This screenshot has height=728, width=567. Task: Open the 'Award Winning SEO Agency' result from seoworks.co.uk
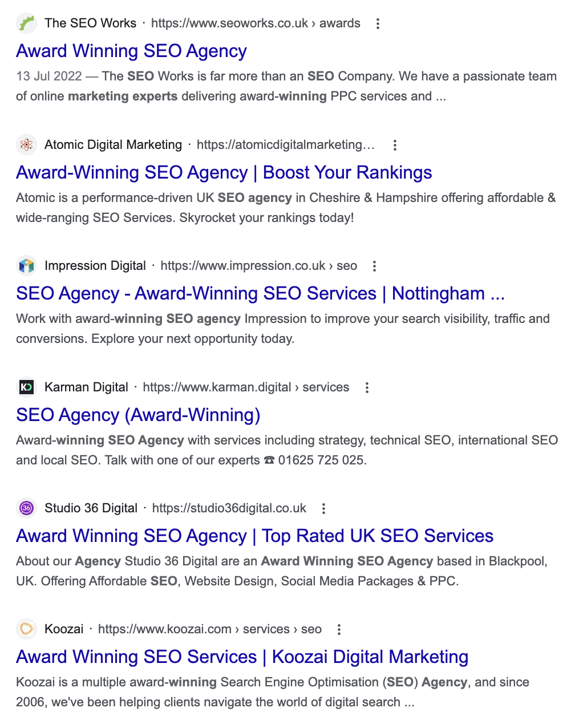pyautogui.click(x=131, y=51)
